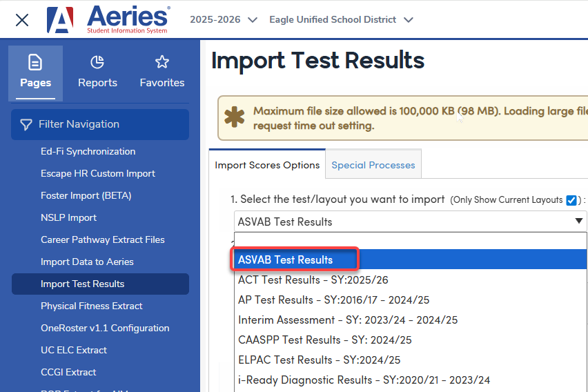
Task: Open Import Data to Aeries page
Action: 87,262
